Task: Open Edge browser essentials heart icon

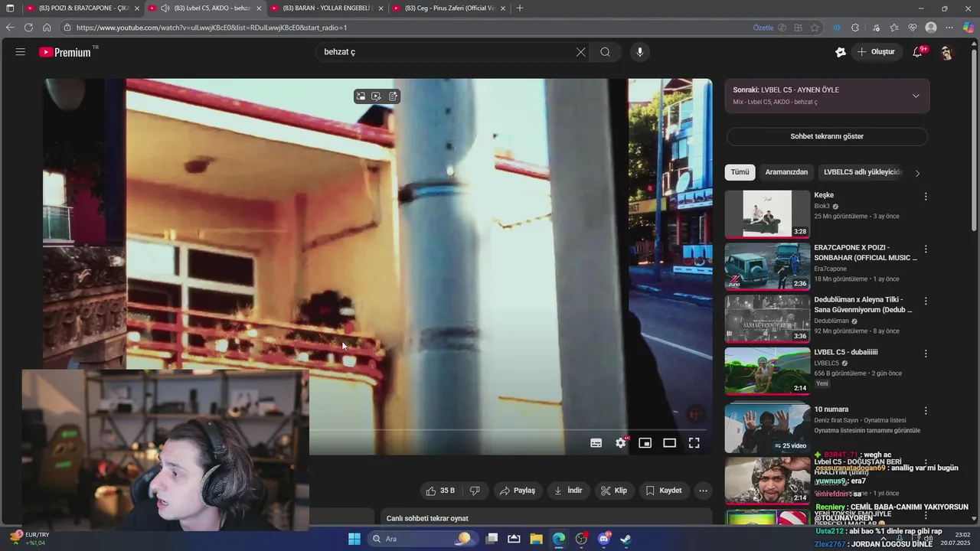Action: coord(913,28)
